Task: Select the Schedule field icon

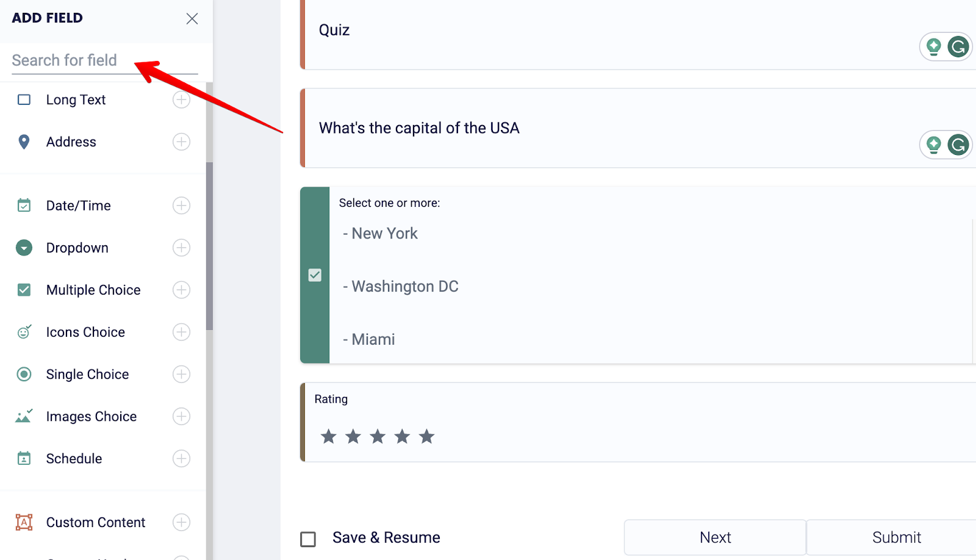Action: pos(24,458)
